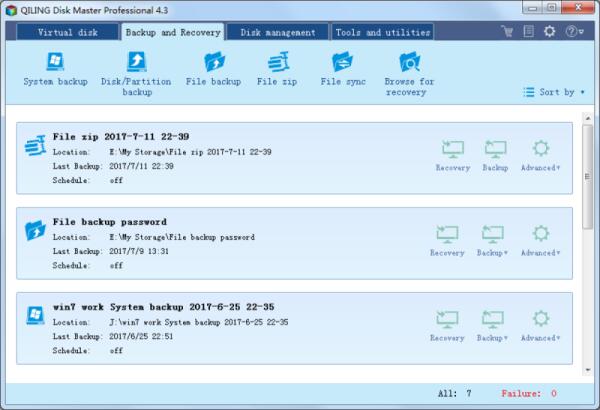Click Recovery for File zip 2017-7-11 task
The image size is (600, 410).
click(x=451, y=154)
